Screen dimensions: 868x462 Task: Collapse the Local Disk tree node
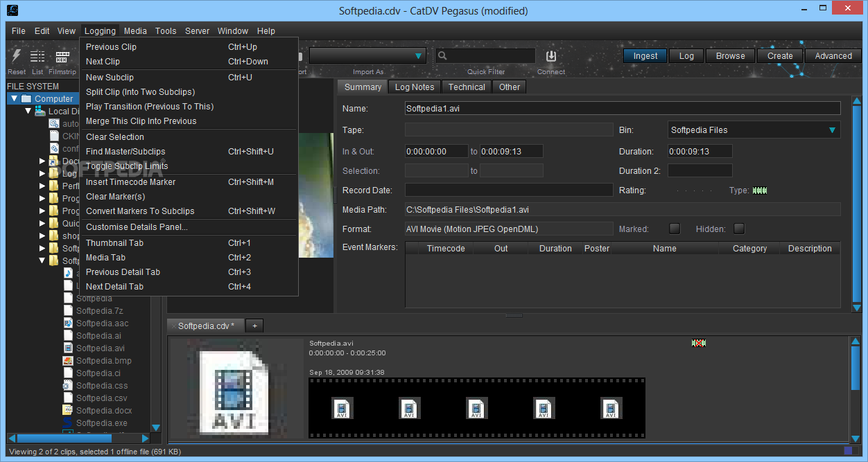[28, 112]
